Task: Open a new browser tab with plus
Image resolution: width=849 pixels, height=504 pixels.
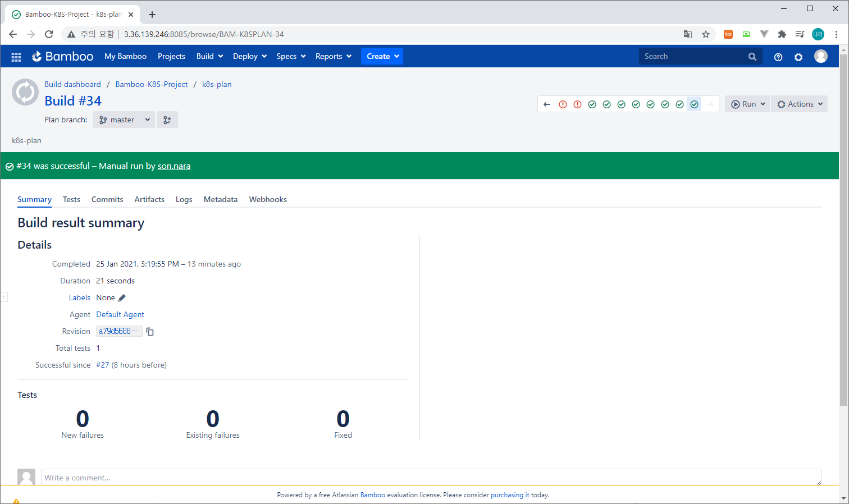Action: coord(152,15)
